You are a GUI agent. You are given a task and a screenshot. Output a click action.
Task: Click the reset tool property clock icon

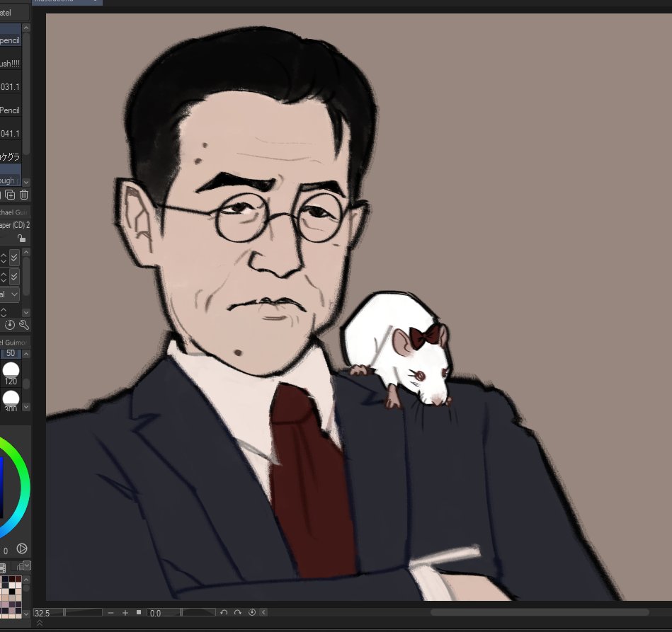click(10, 326)
